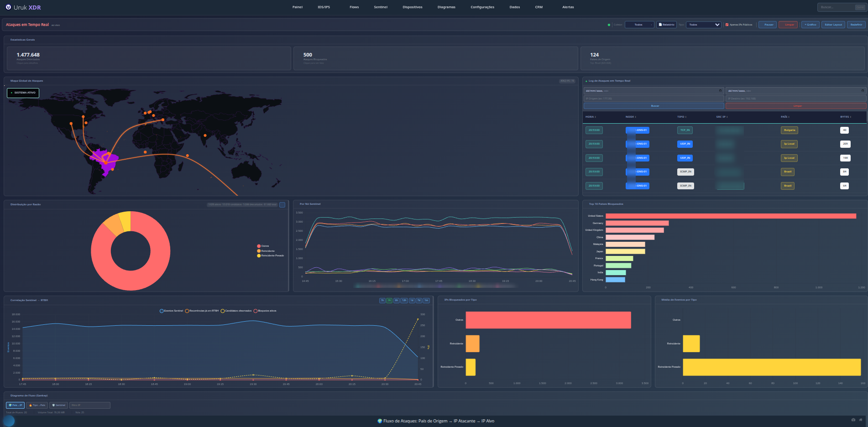The width and height of the screenshot is (868, 427).
Task: Select the 7d time range
Action: [x=419, y=301]
